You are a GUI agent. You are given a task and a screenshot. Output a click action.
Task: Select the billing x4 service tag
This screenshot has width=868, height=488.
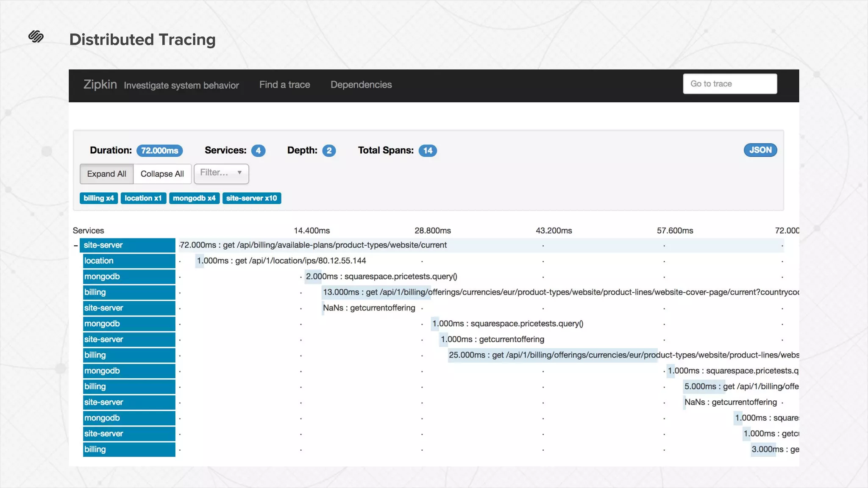[99, 198]
